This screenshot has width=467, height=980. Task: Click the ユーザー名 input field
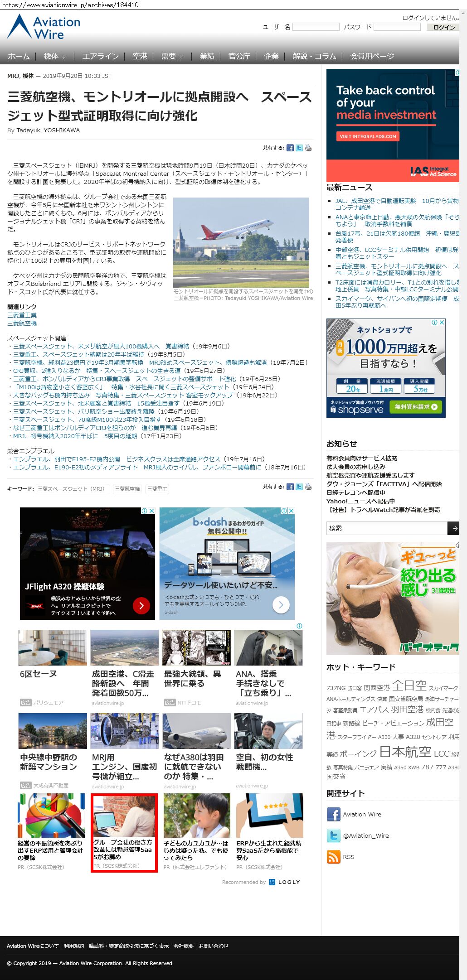pos(316,27)
